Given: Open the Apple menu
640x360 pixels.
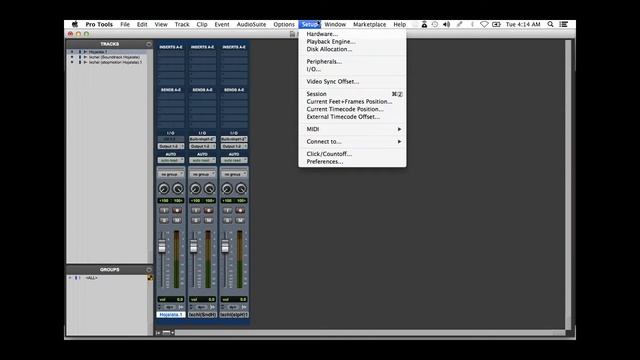Looking at the screenshot, I should (x=75, y=24).
